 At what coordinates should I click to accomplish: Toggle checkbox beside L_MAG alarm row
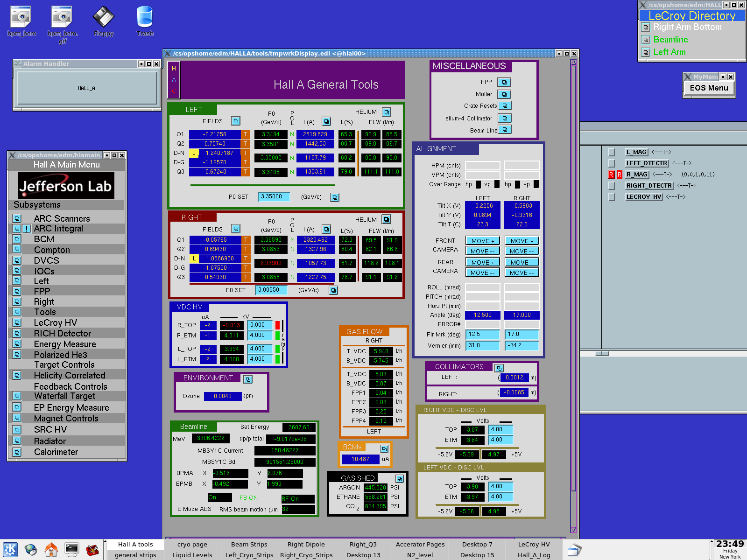[x=611, y=152]
